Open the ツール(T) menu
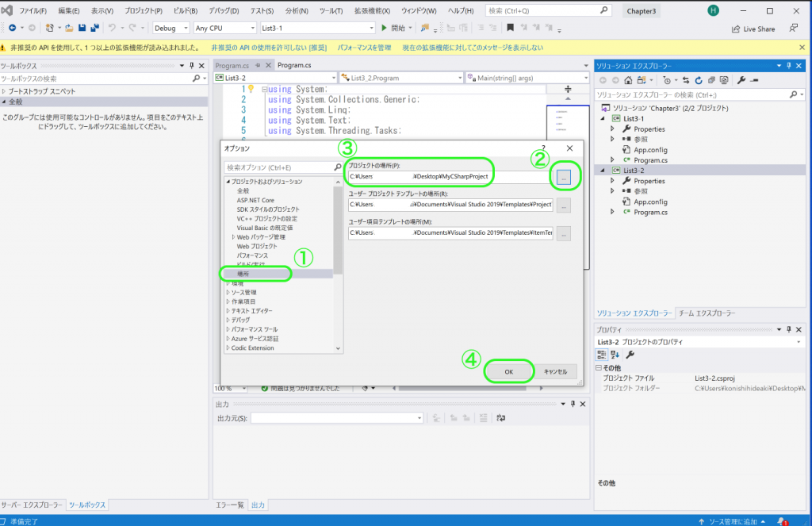This screenshot has width=812, height=526. click(x=331, y=11)
